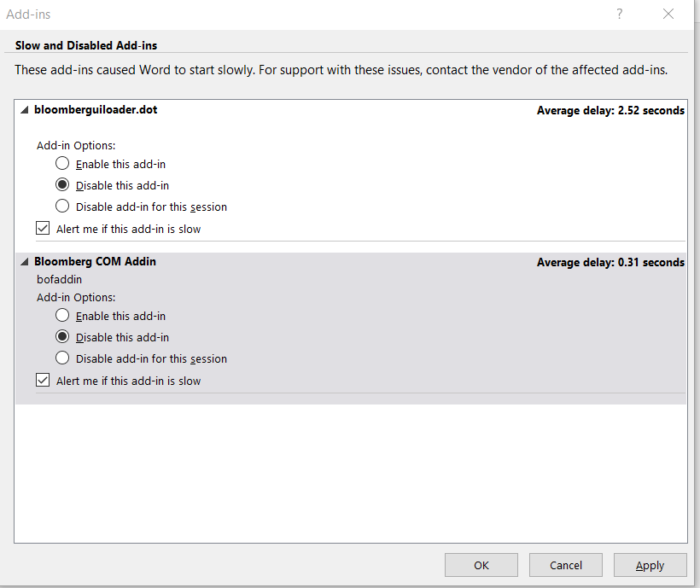The height and width of the screenshot is (588, 700).
Task: Toggle slow add-in alert for Bloomberg COM Addin
Action: pos(43,379)
